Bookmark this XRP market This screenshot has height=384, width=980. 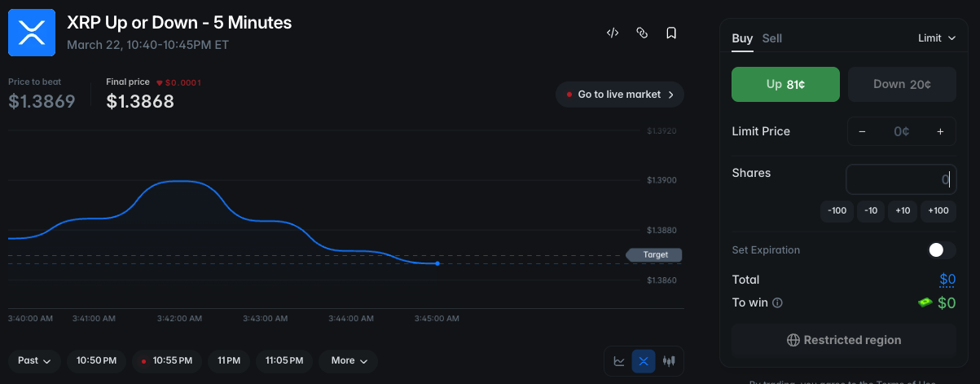point(671,33)
